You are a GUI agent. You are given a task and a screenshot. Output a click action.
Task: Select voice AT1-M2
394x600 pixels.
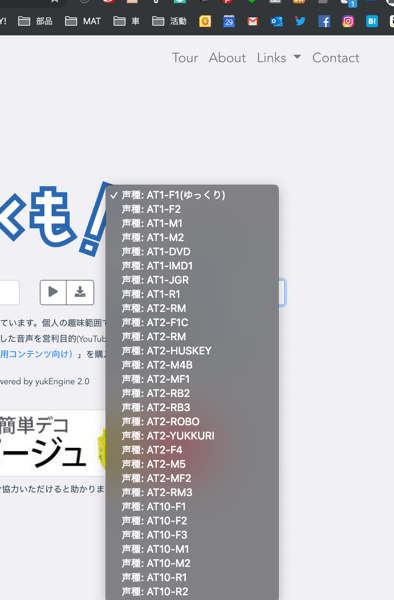click(x=192, y=238)
